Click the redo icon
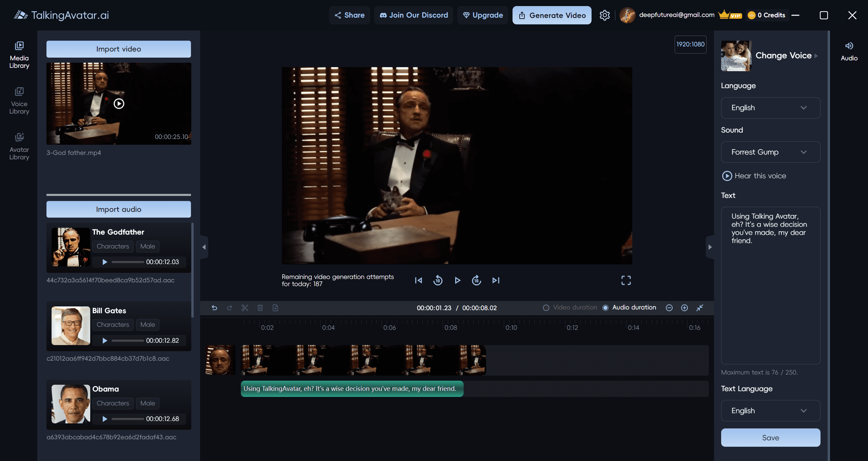Viewport: 868px width, 461px height. 230,308
